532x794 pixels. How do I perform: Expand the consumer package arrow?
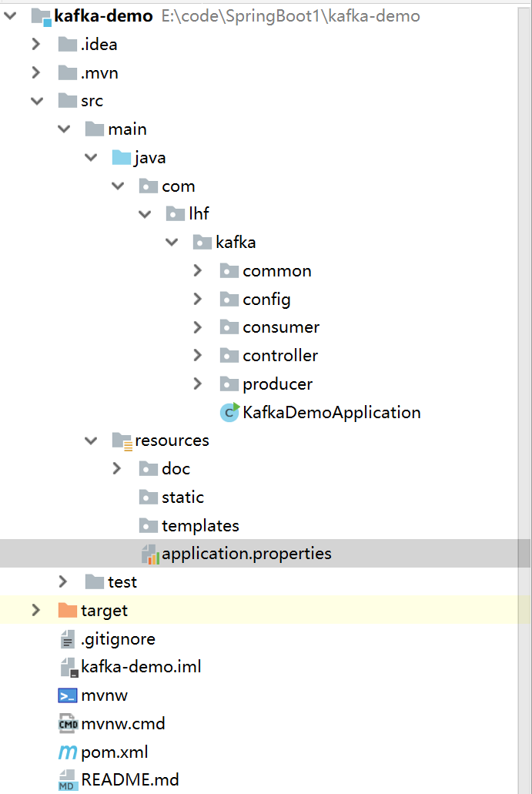[198, 327]
